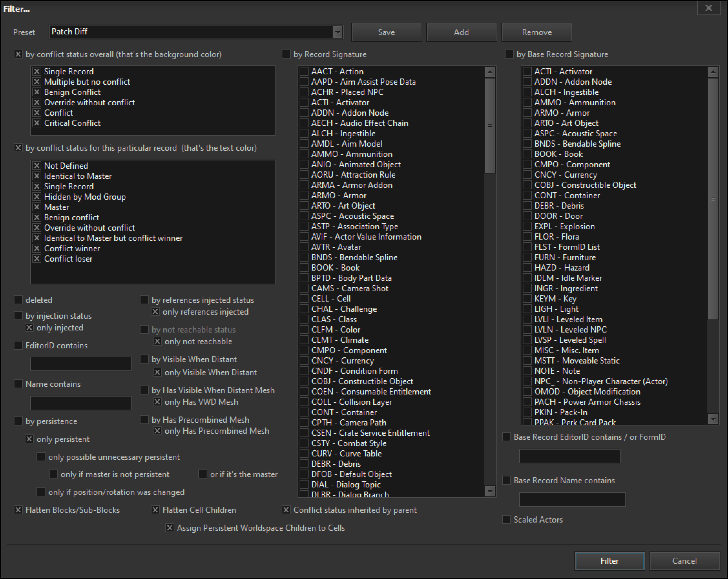
Task: Enable the 'by Record Signature' checkbox
Action: click(x=286, y=54)
